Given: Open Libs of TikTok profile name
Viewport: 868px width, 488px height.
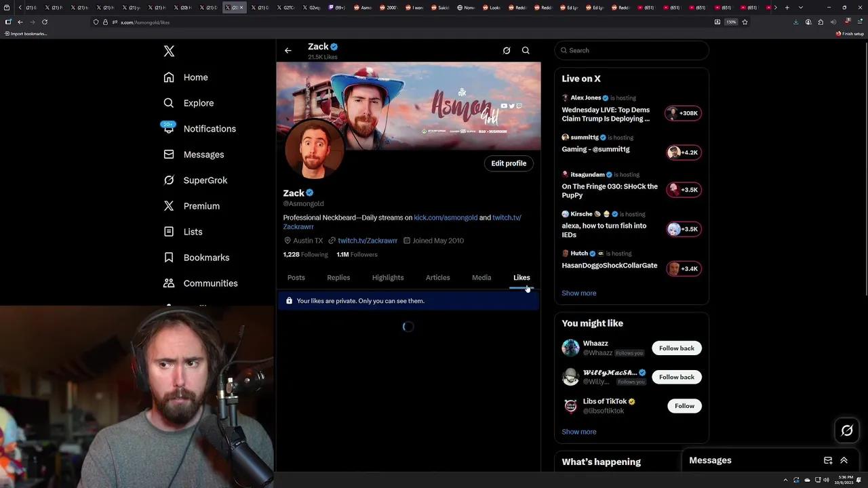Looking at the screenshot, I should (605, 401).
